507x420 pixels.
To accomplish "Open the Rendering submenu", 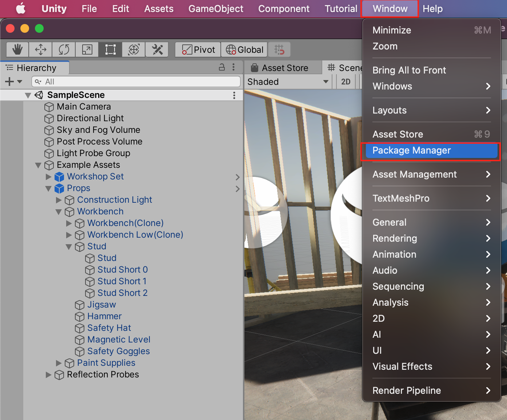I will point(431,238).
